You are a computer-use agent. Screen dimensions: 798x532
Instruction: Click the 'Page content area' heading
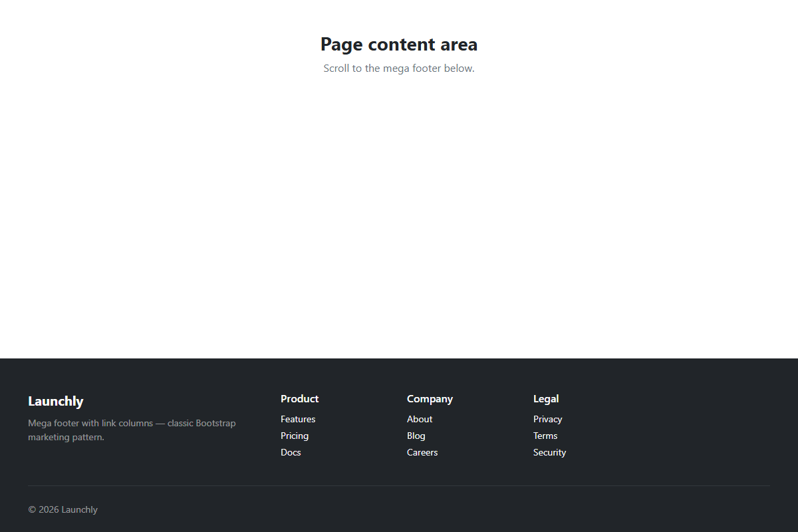(x=399, y=45)
